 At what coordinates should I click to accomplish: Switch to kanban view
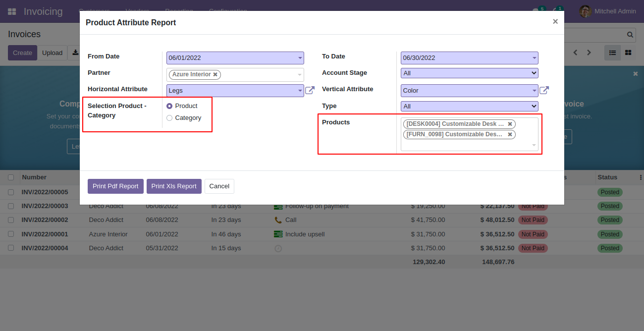(628, 53)
